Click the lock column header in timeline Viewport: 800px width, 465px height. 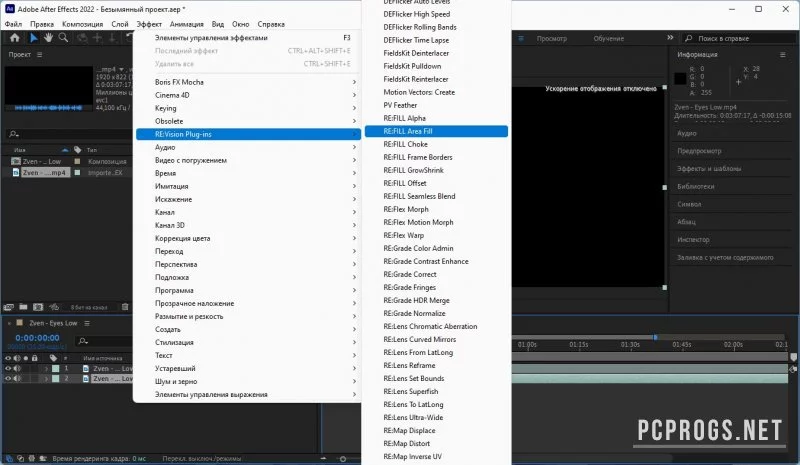coord(35,358)
